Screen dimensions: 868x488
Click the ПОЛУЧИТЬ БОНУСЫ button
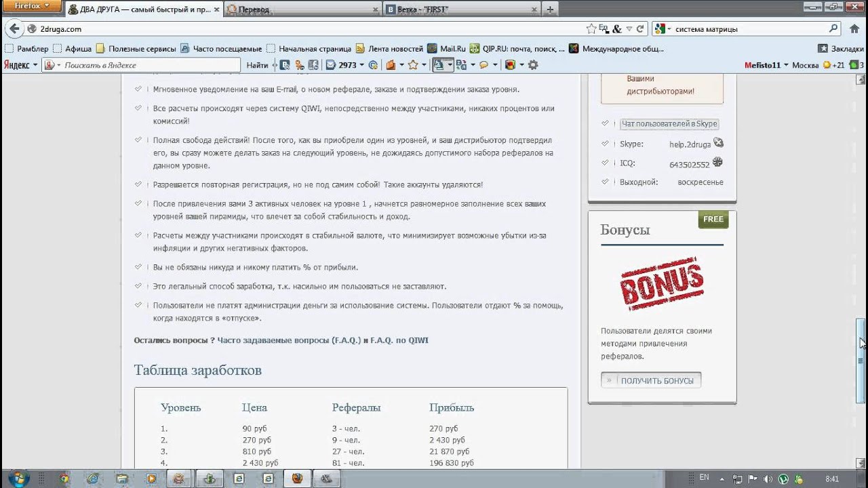tap(651, 380)
